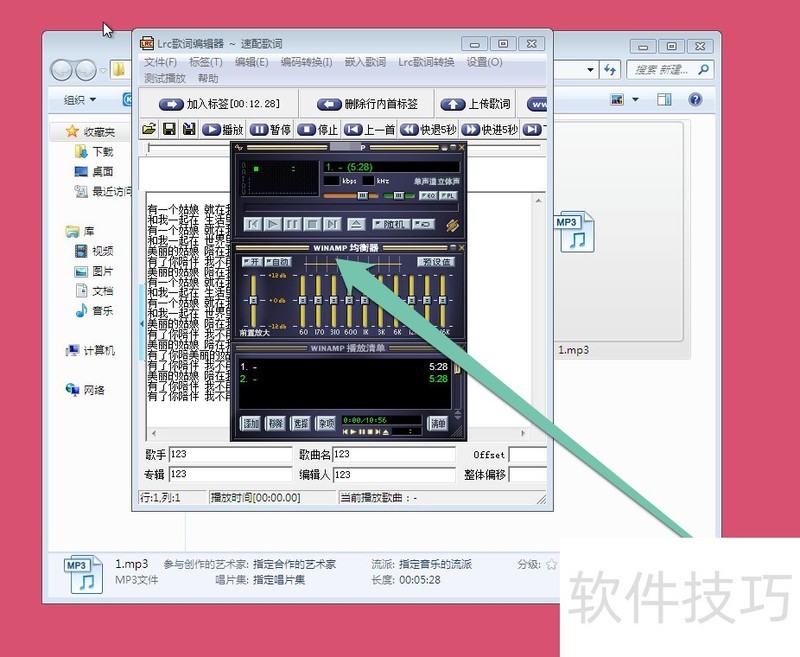800x657 pixels.
Task: Click Winamp balance slider handle
Action: coord(398,195)
